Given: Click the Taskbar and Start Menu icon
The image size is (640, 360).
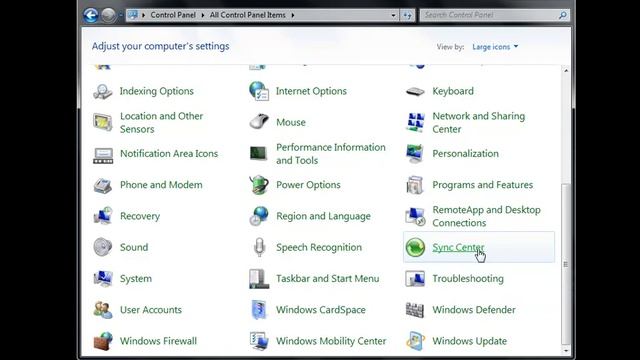Looking at the screenshot, I should (259, 279).
